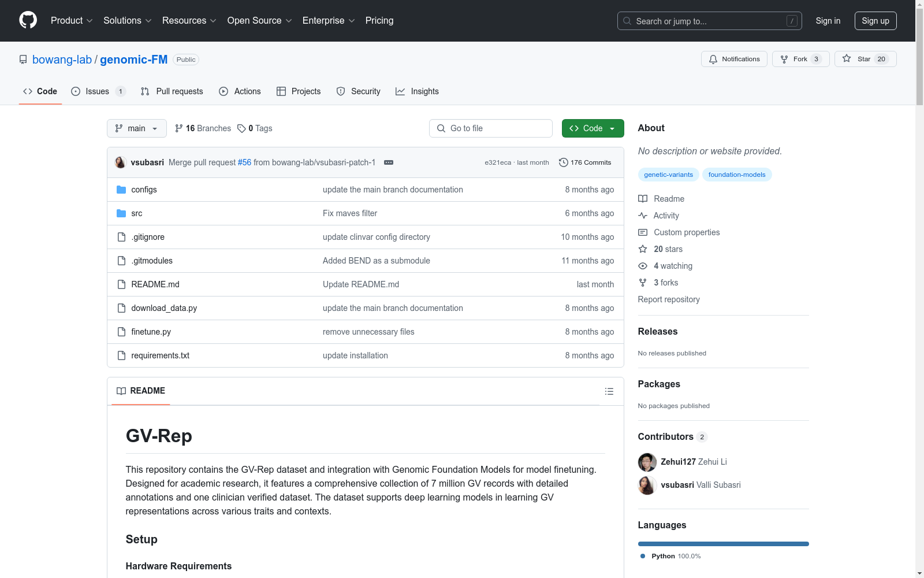924x578 pixels.
Task: Go to the Pricing page
Action: point(379,21)
